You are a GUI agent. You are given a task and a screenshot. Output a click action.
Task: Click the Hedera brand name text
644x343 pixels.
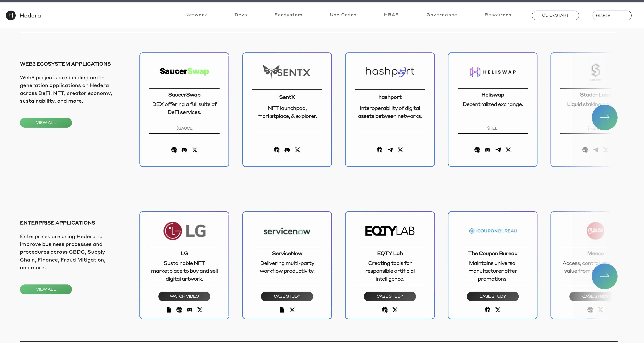pyautogui.click(x=30, y=15)
